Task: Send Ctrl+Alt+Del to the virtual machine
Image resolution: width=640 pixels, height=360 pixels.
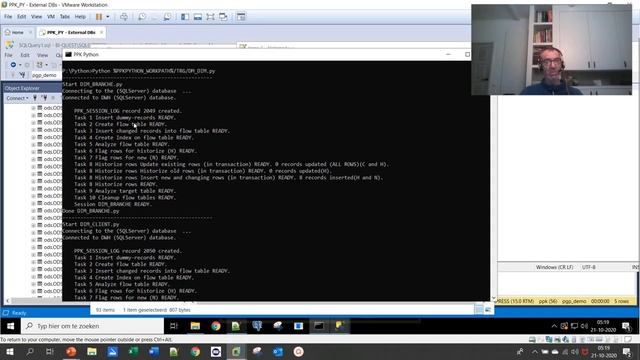Action: point(124,17)
